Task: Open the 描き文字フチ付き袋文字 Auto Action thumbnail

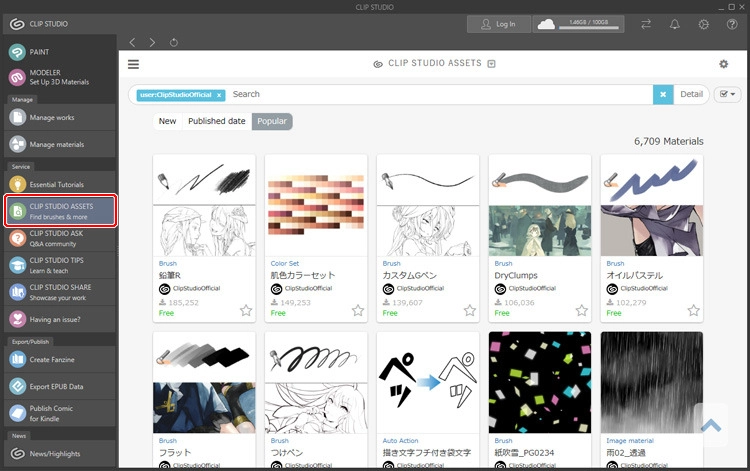Action: (x=428, y=383)
